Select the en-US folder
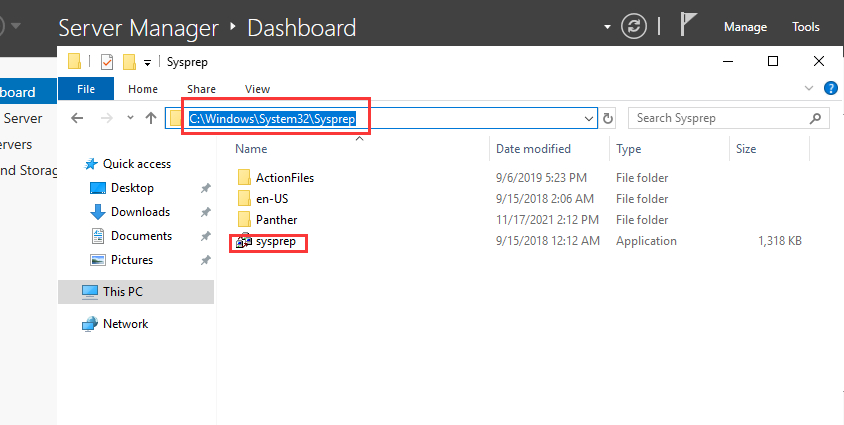This screenshot has width=844, height=425. (262, 199)
